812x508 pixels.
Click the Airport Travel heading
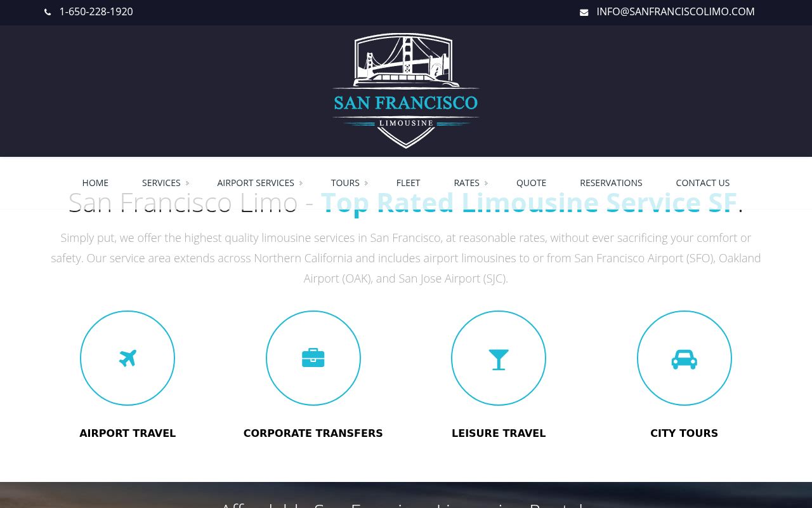pos(128,433)
